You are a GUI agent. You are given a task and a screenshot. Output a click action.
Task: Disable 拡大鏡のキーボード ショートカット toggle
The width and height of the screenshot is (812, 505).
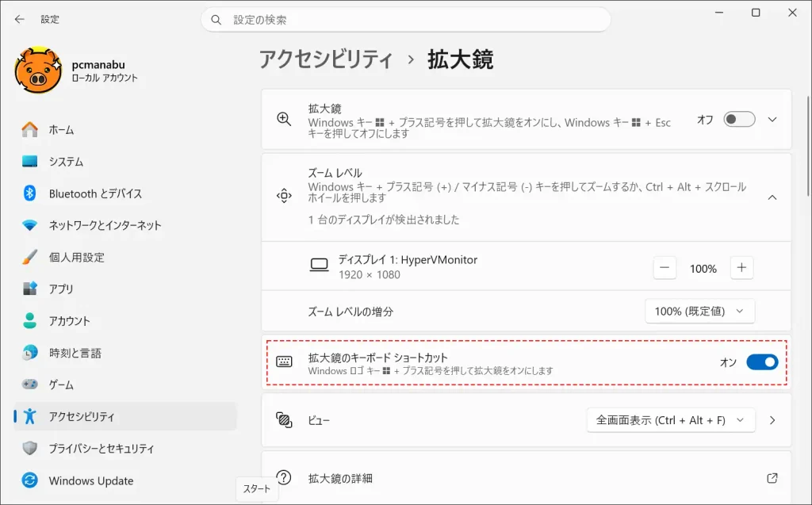click(762, 362)
